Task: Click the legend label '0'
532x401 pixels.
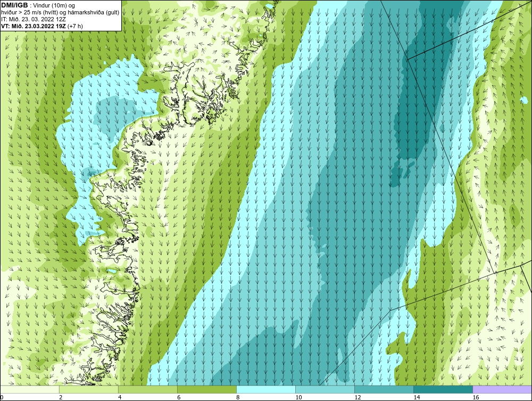Action: pos(2,397)
